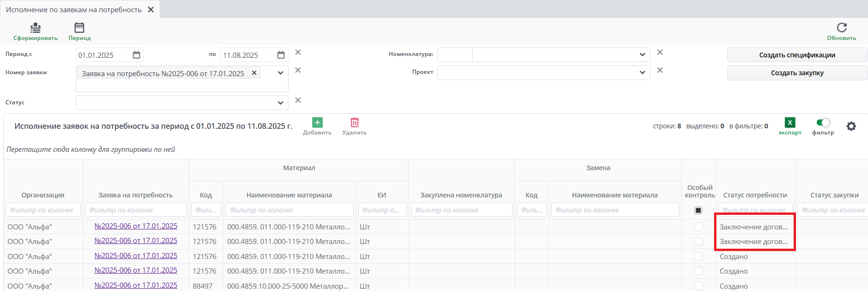Viewport: 868px width, 291px height.
Task: Expand the Номенклатура dropdown
Action: (643, 55)
